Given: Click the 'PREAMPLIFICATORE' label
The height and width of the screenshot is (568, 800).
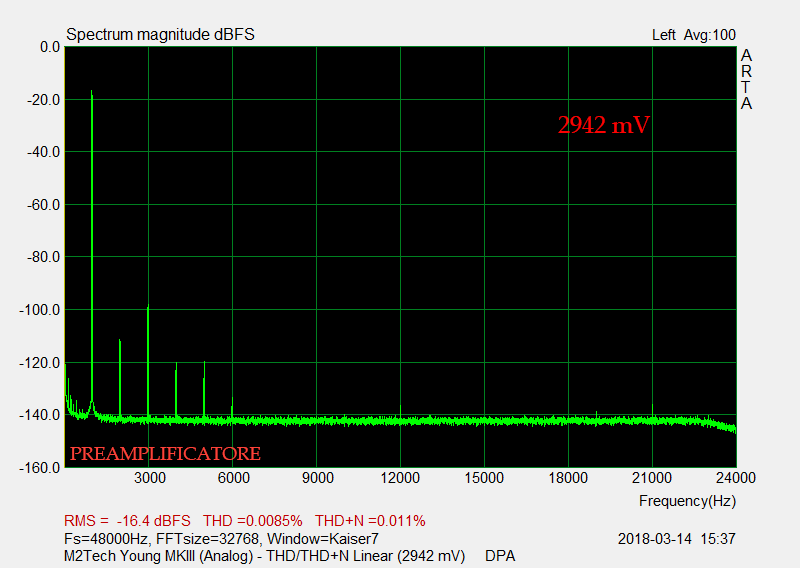Looking at the screenshot, I should (x=165, y=453).
